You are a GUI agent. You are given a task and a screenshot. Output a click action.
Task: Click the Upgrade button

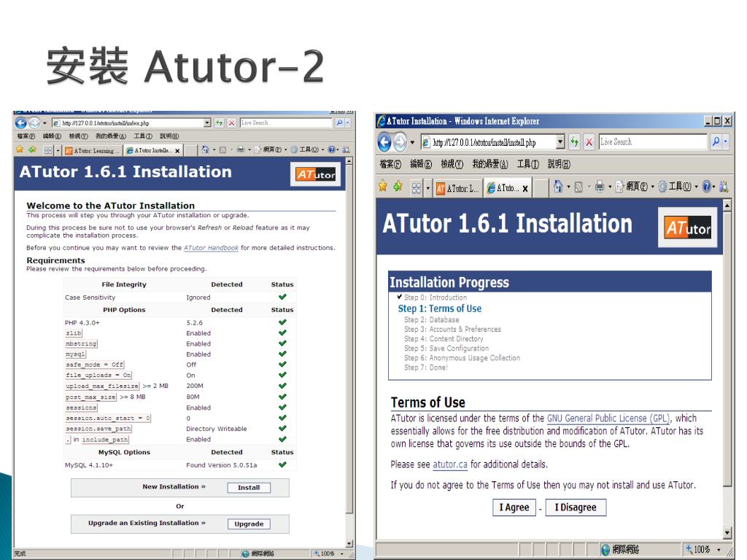click(x=249, y=524)
